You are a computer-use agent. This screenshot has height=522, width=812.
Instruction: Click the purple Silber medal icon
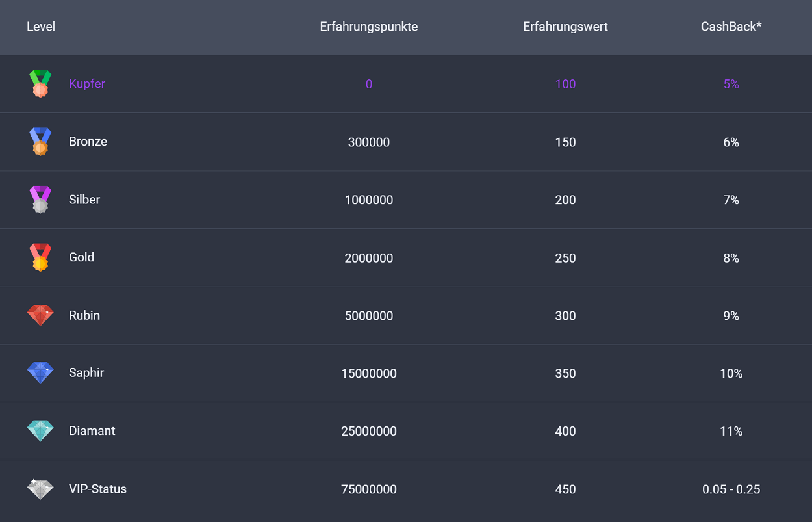(40, 199)
